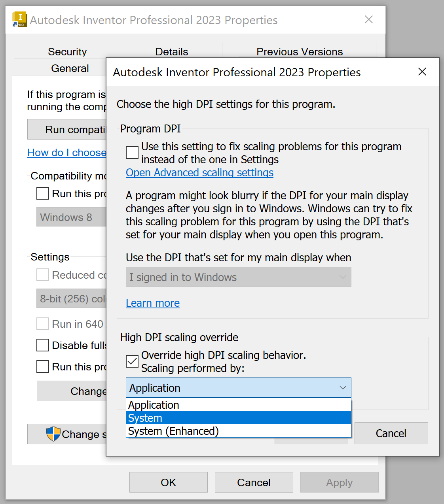Click the UAC shield on Change settings button
This screenshot has height=504, width=444.
tap(53, 434)
